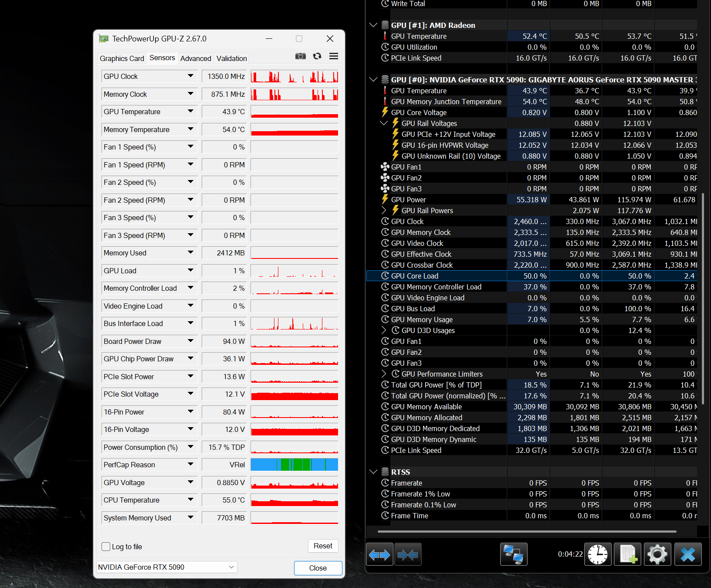Image resolution: width=711 pixels, height=588 pixels.
Task: Click lightning icon next to GPU Core Voltage
Action: click(385, 112)
